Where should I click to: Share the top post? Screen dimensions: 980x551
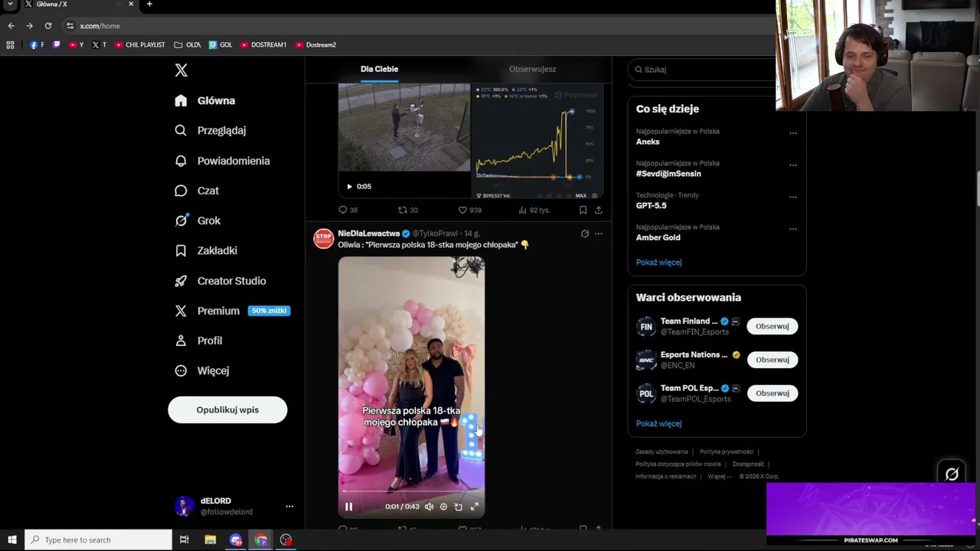[x=598, y=210]
